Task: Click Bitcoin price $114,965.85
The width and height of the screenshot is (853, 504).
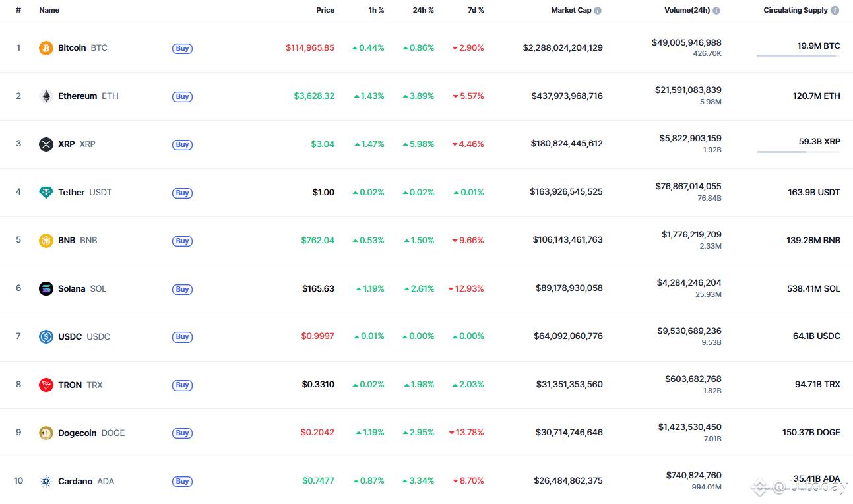Action: pos(310,48)
